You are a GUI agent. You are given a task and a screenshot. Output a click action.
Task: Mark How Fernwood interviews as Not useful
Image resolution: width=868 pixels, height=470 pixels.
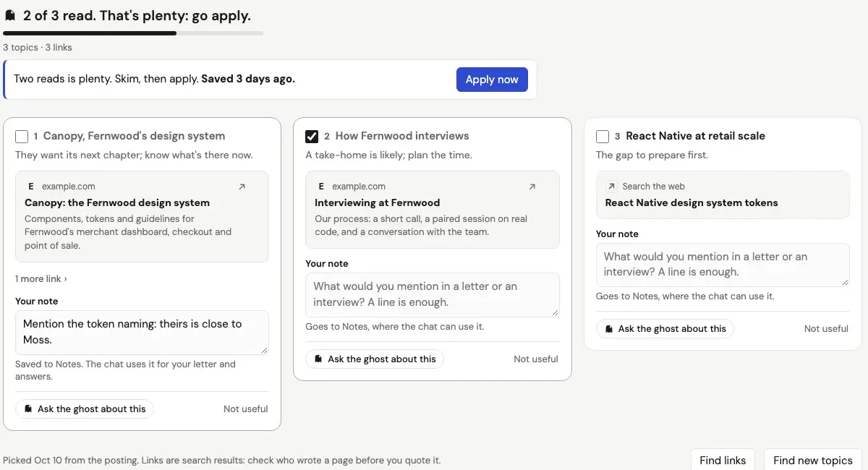tap(536, 359)
